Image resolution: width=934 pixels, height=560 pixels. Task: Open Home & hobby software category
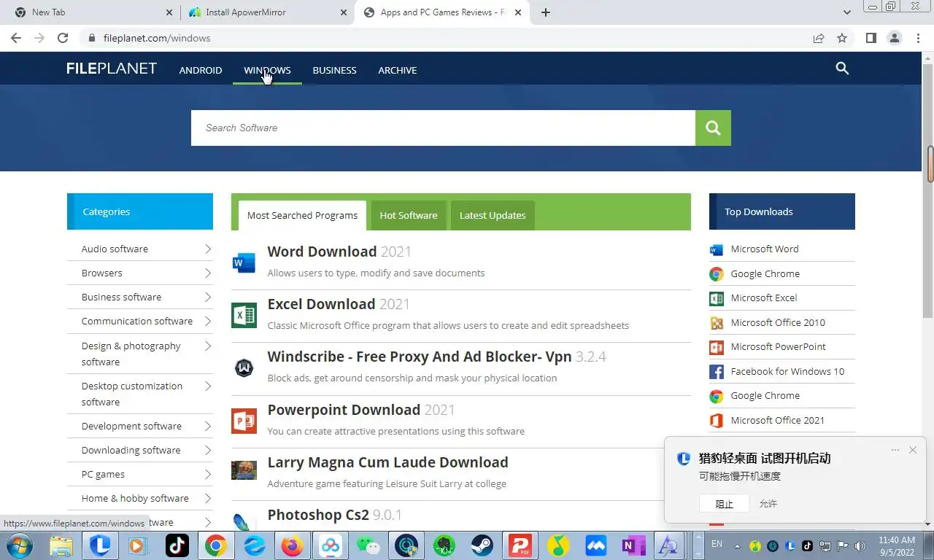coord(135,498)
